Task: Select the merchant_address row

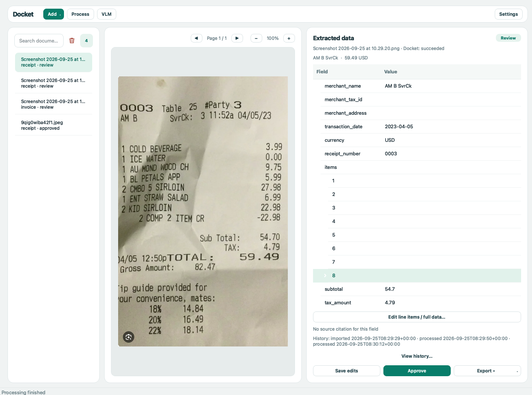Action: point(417,113)
